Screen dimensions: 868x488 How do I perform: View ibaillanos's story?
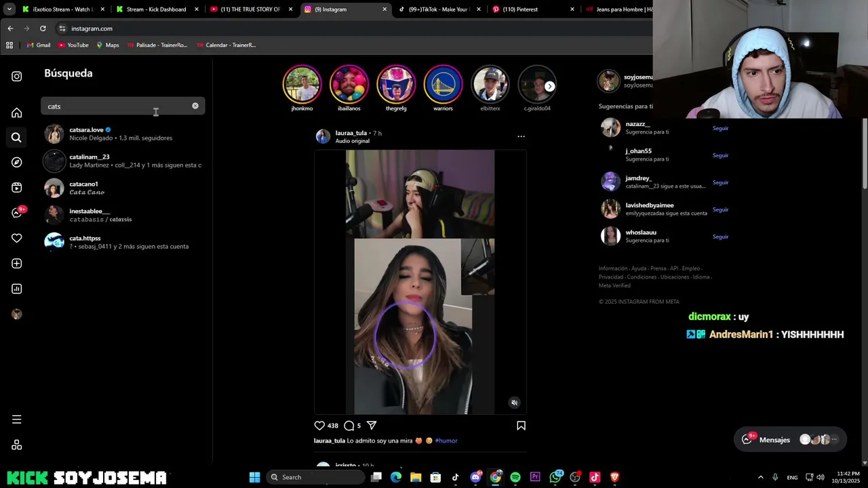point(349,85)
